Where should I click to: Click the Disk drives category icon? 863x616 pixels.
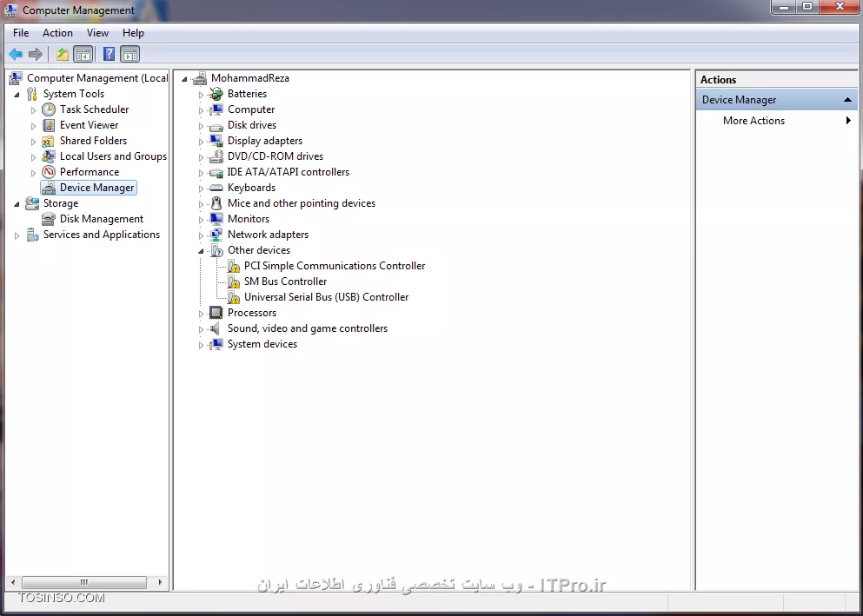pyautogui.click(x=216, y=125)
